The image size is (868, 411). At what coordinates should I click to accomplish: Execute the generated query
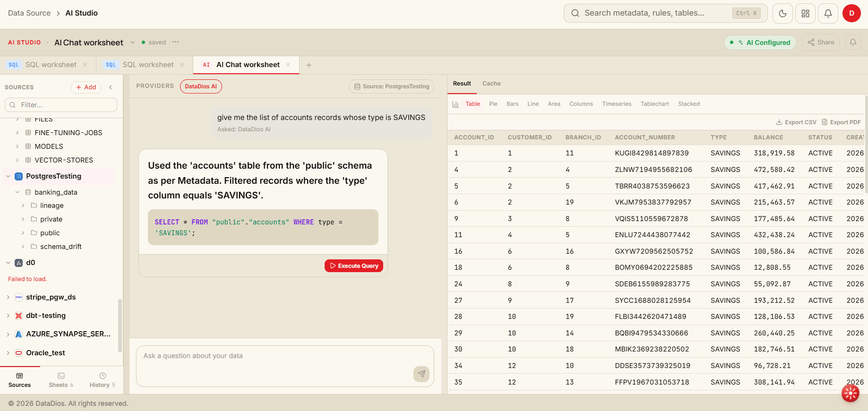pyautogui.click(x=354, y=266)
